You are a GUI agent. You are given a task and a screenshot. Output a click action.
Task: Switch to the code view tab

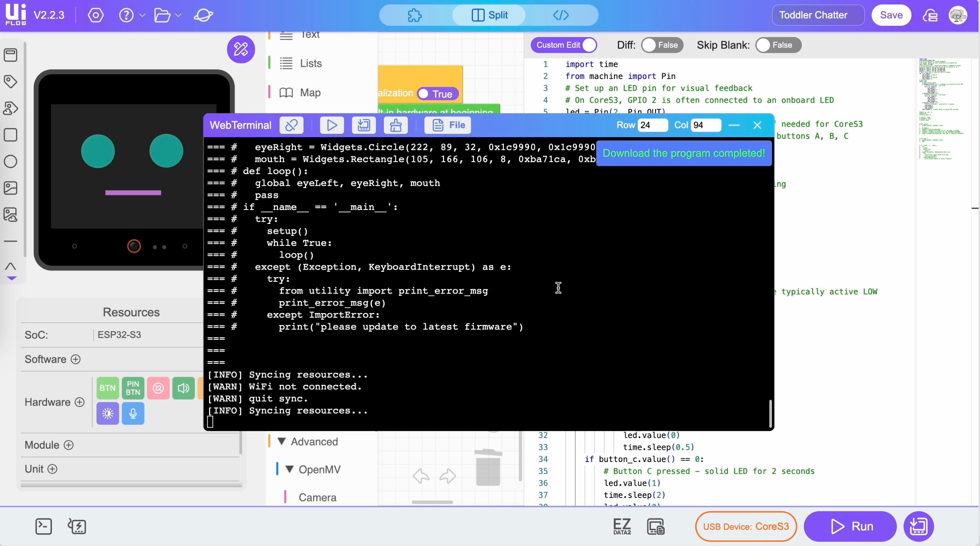click(x=560, y=15)
